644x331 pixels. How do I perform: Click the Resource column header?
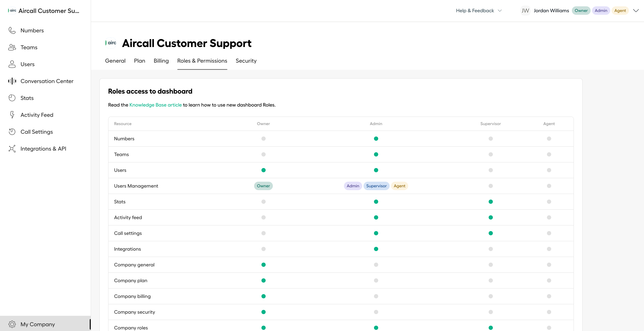click(x=123, y=124)
